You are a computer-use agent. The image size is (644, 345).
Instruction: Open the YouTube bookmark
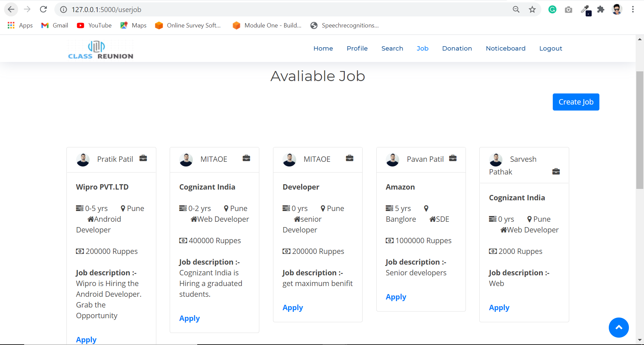(x=94, y=25)
